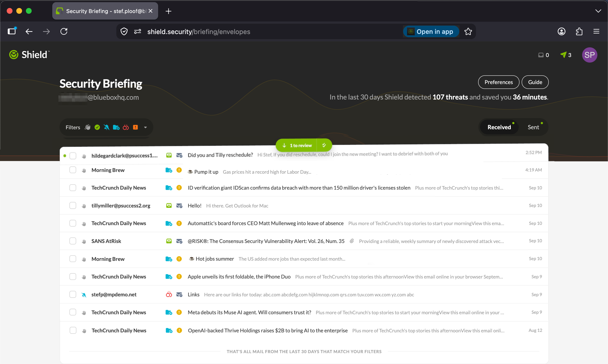Click the 107 threats statistic text
Viewport: 608px width, 364px height.
coord(450,97)
